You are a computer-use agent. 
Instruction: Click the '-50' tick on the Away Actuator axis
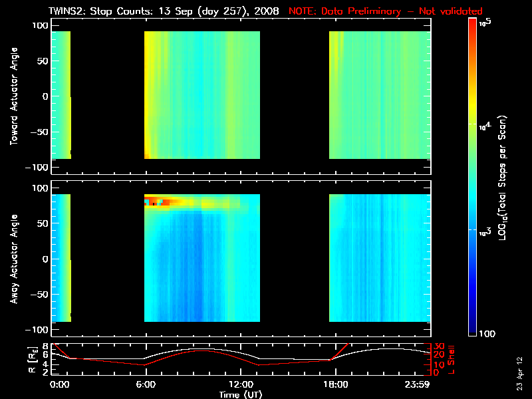(x=39, y=294)
